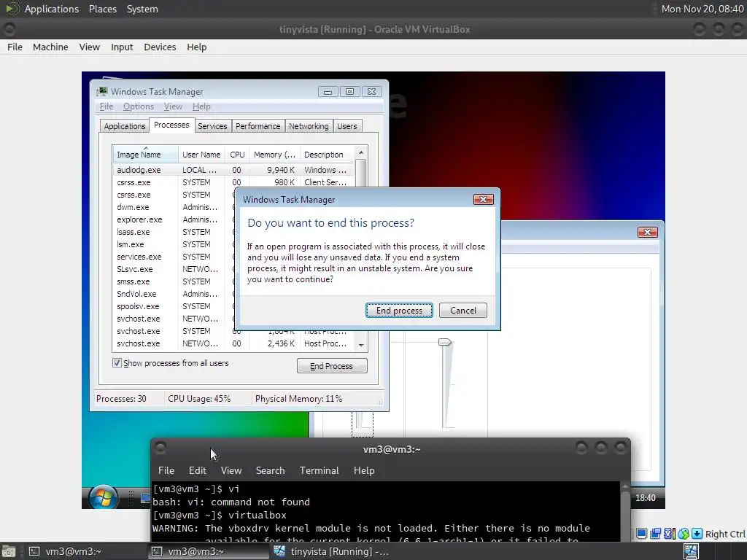This screenshot has width=747, height=560.
Task: Minimize the Windows Task Manager window
Action: pos(328,91)
